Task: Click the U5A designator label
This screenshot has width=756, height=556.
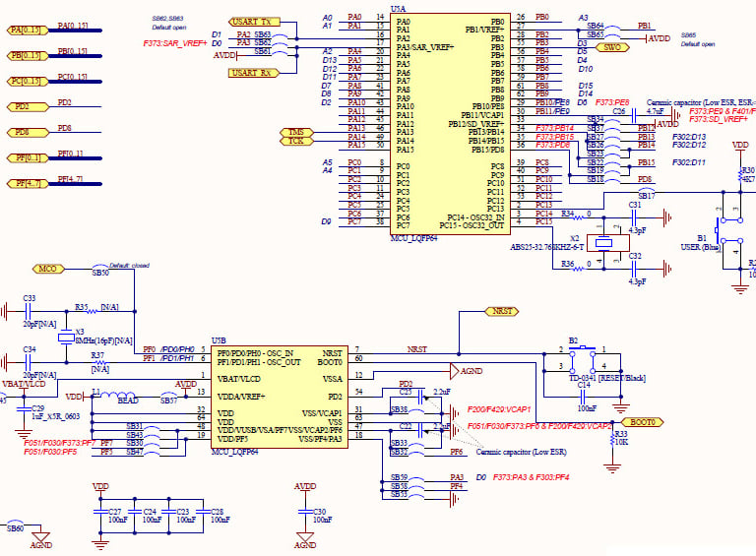Action: click(x=398, y=9)
